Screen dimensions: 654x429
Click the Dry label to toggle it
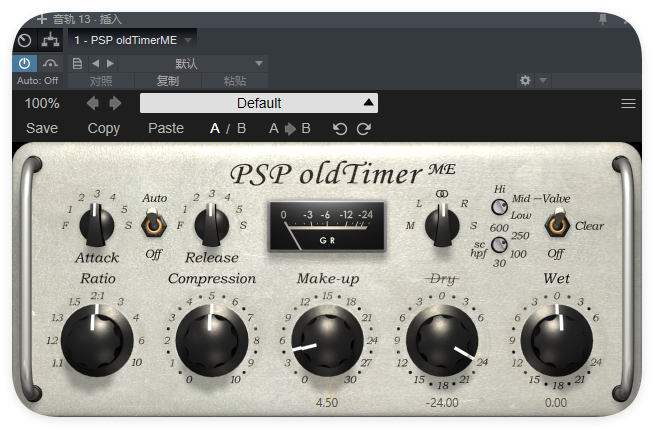click(x=443, y=278)
